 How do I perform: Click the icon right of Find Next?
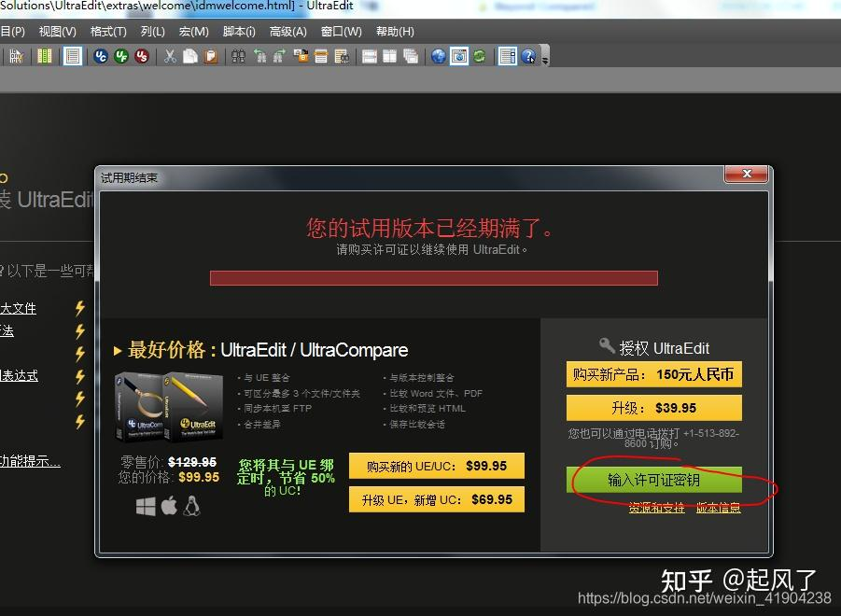pos(301,56)
